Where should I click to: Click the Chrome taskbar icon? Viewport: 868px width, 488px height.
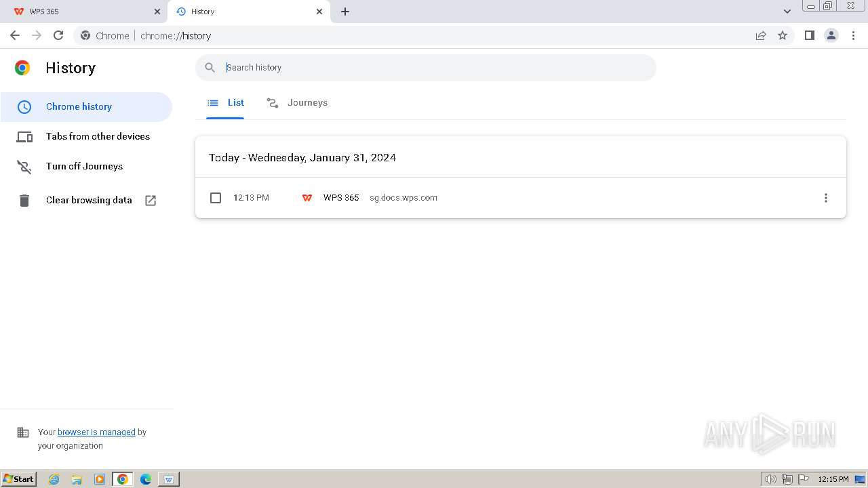coord(123,479)
